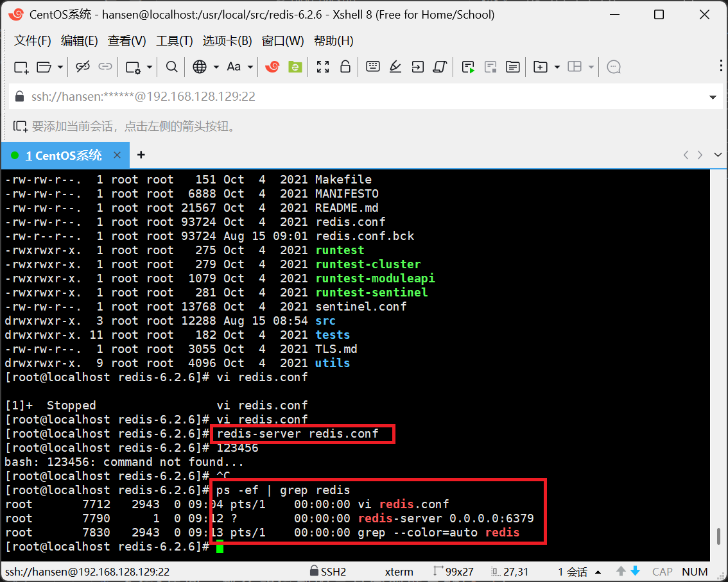Click the highlighter pen icon in toolbar

pyautogui.click(x=395, y=67)
